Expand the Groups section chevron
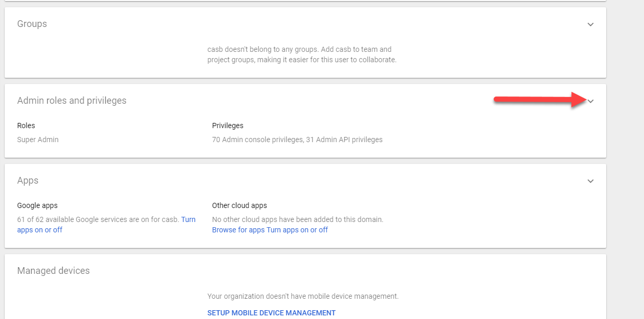The image size is (644, 319). click(590, 24)
